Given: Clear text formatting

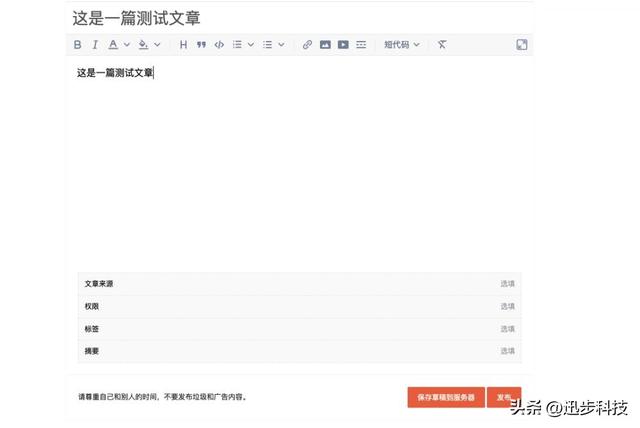Looking at the screenshot, I should (x=442, y=44).
